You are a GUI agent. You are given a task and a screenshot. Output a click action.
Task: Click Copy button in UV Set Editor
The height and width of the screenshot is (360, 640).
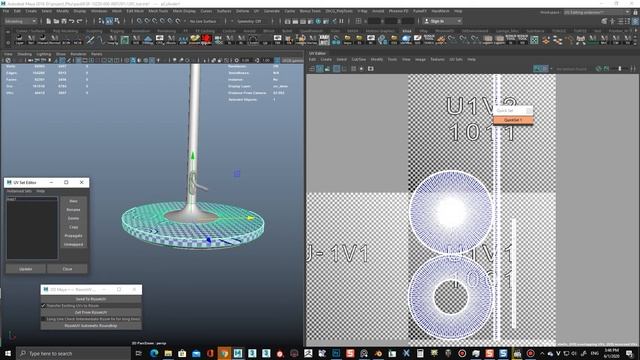(x=73, y=227)
